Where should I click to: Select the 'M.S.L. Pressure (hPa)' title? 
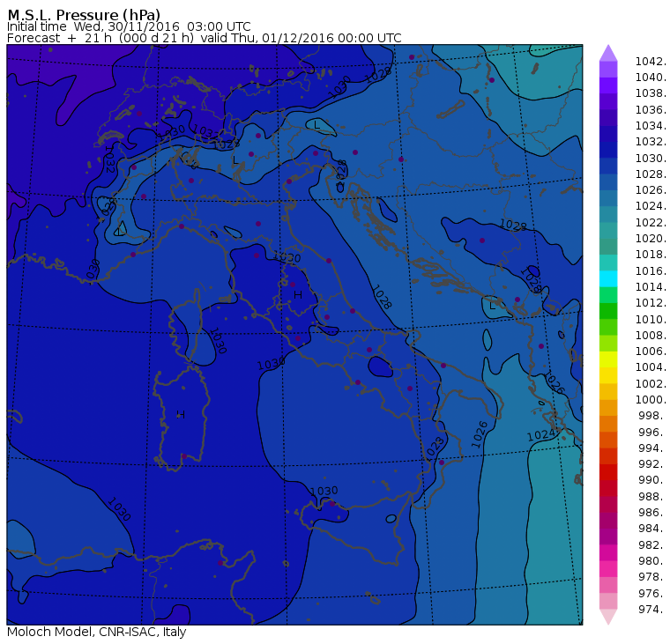(x=84, y=14)
